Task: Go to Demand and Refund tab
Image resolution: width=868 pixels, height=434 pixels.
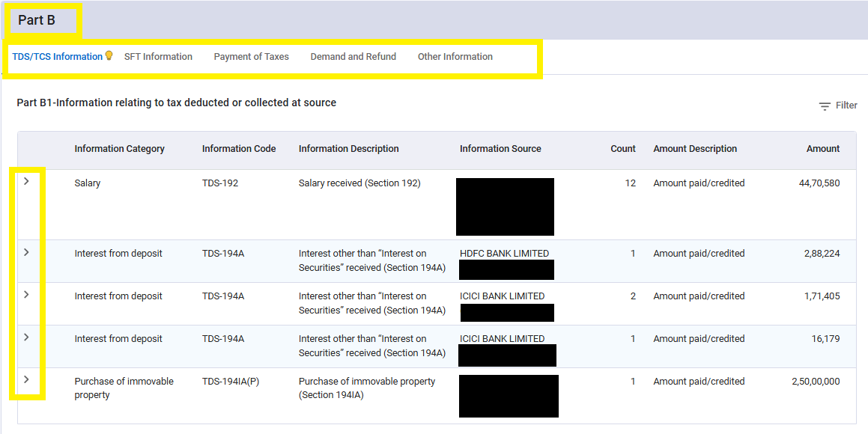Action: [x=353, y=56]
